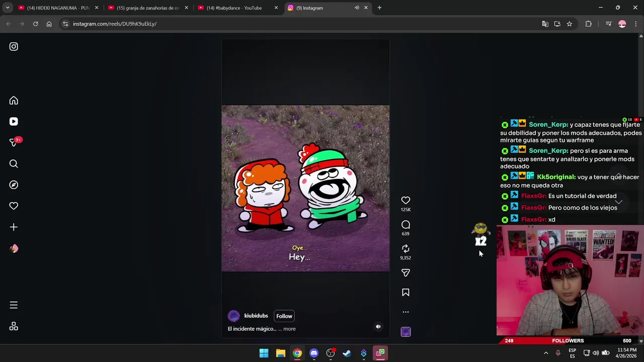Click repost count 9,352
The height and width of the screenshot is (362, 644).
point(406,258)
